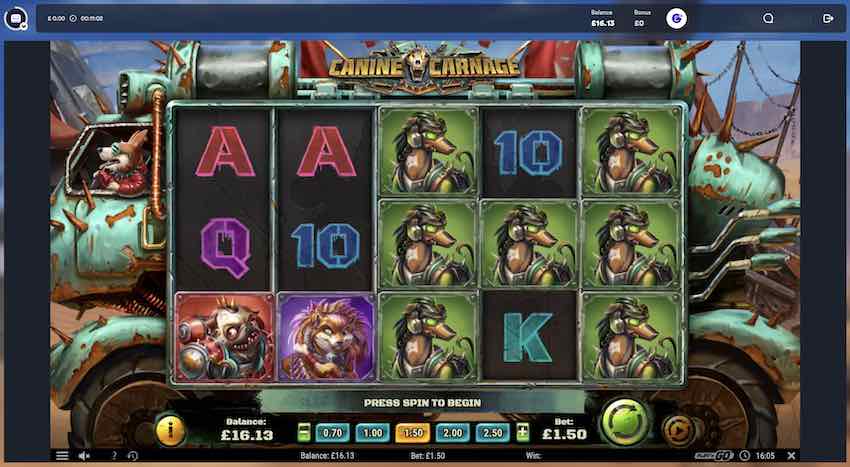Exit the game via logout icon

coord(828,18)
